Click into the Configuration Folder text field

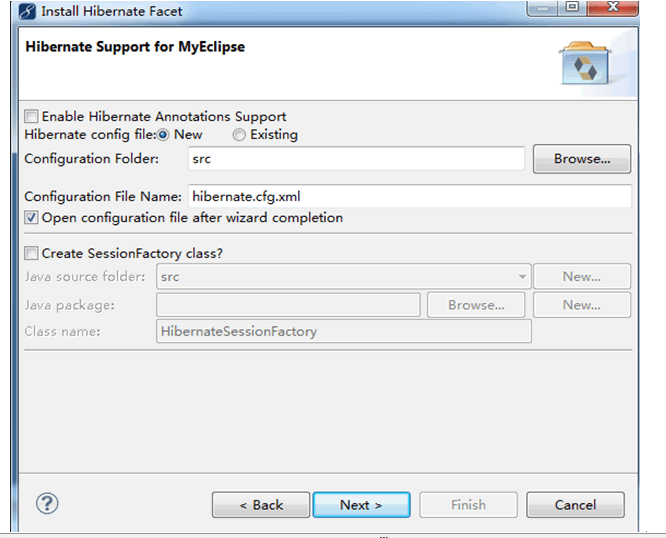356,159
